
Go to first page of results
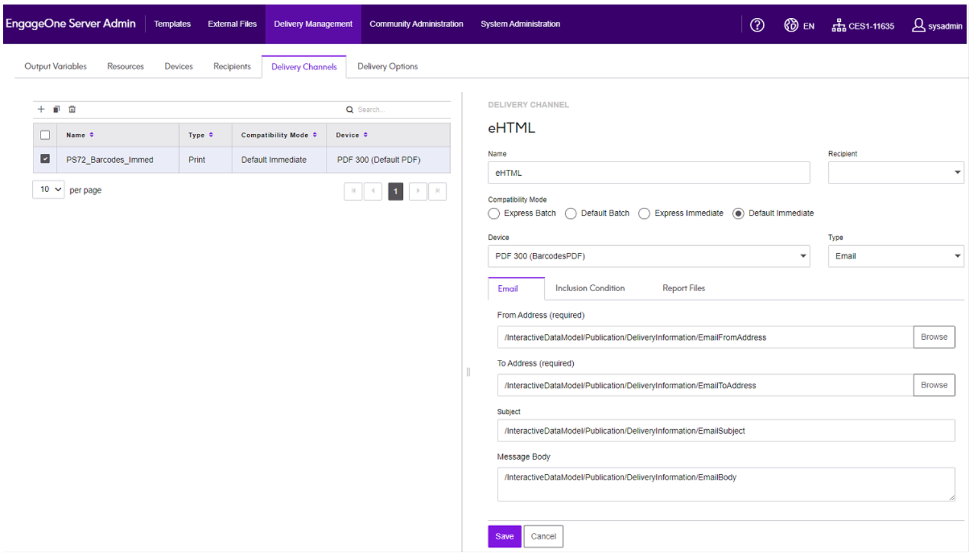tap(354, 191)
